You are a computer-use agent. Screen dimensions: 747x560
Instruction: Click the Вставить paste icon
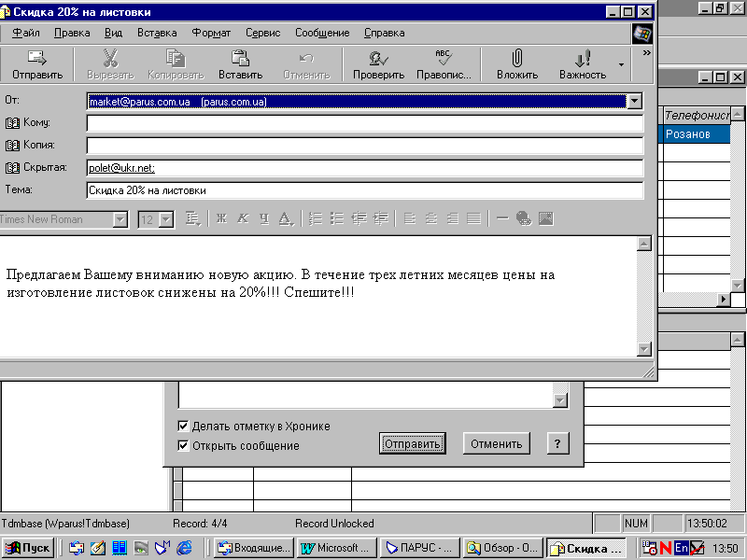(240, 59)
